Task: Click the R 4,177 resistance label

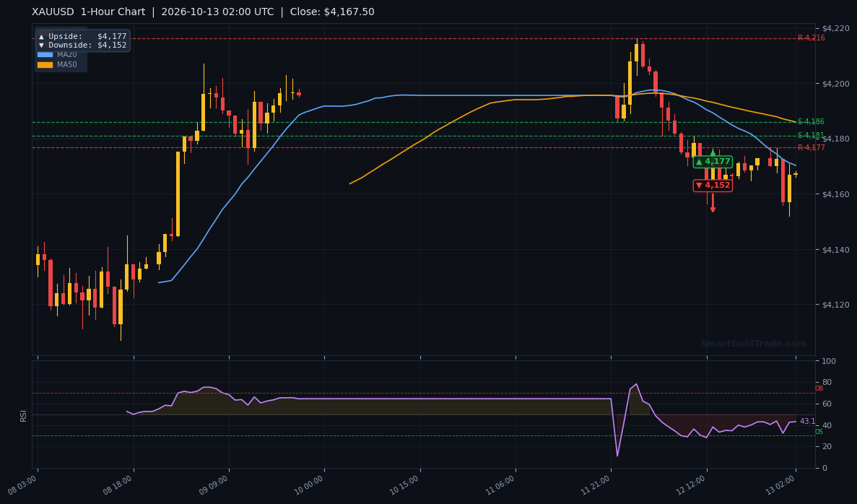Action: 811,147
